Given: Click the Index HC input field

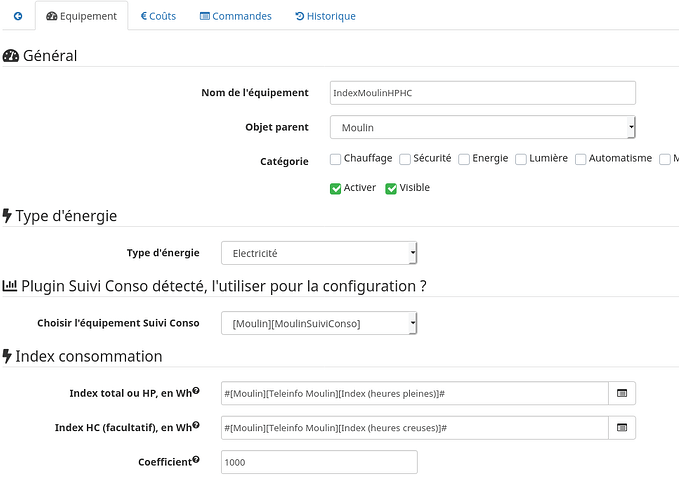Looking at the screenshot, I should [x=414, y=428].
